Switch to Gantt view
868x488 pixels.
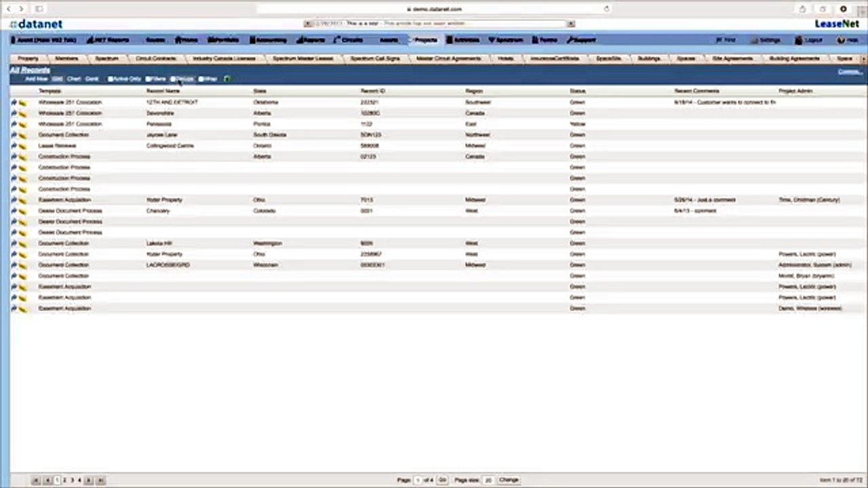[92, 79]
